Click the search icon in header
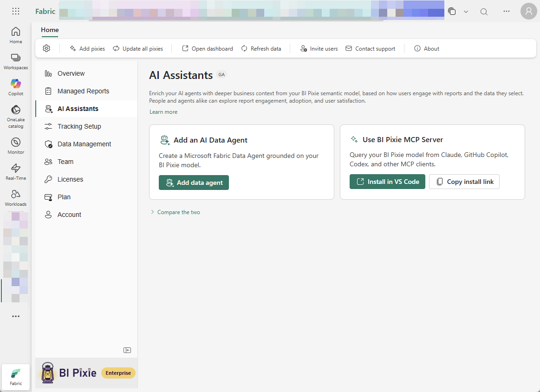 tap(484, 11)
